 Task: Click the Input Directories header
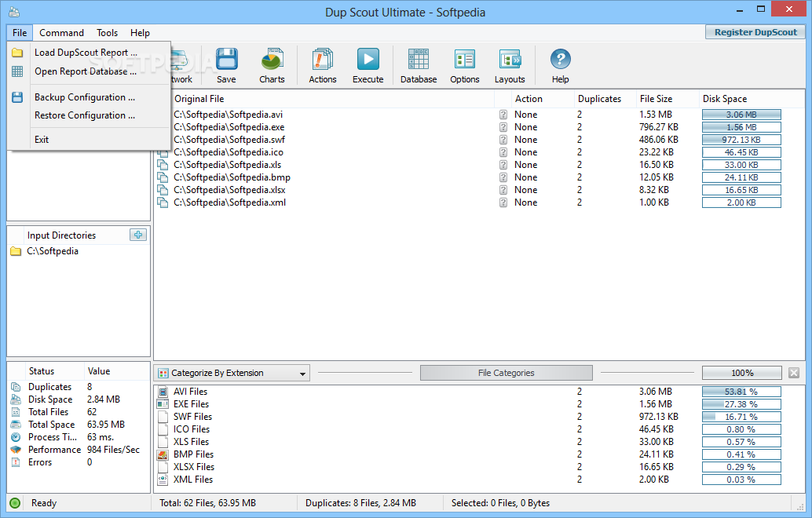pos(61,235)
